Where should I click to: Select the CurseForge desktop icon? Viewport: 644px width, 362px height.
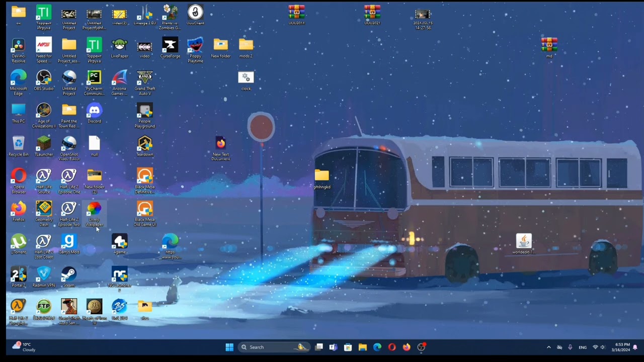pyautogui.click(x=170, y=48)
